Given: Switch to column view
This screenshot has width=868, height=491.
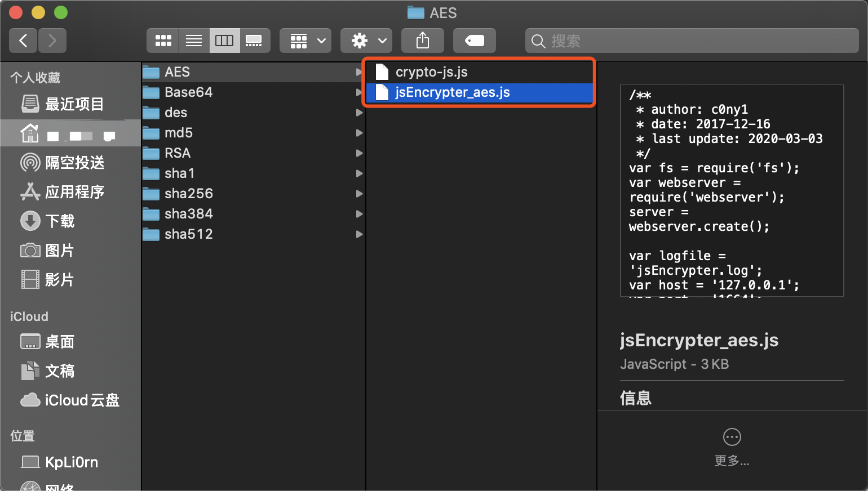Looking at the screenshot, I should click(x=224, y=41).
